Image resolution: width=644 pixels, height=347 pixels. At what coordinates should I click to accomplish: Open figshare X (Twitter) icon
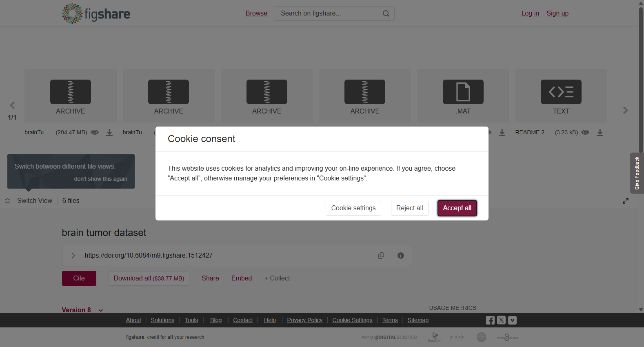(501, 320)
